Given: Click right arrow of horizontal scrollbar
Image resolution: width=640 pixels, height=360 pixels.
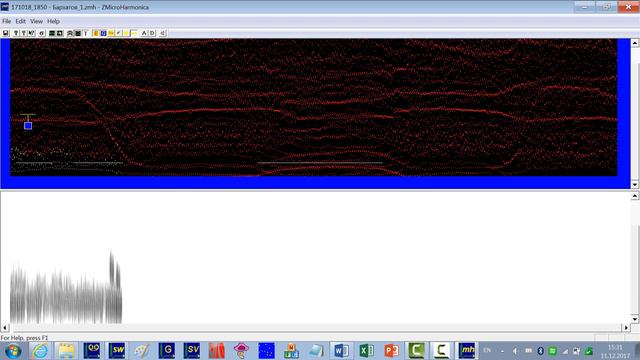Looking at the screenshot, I should 627,327.
